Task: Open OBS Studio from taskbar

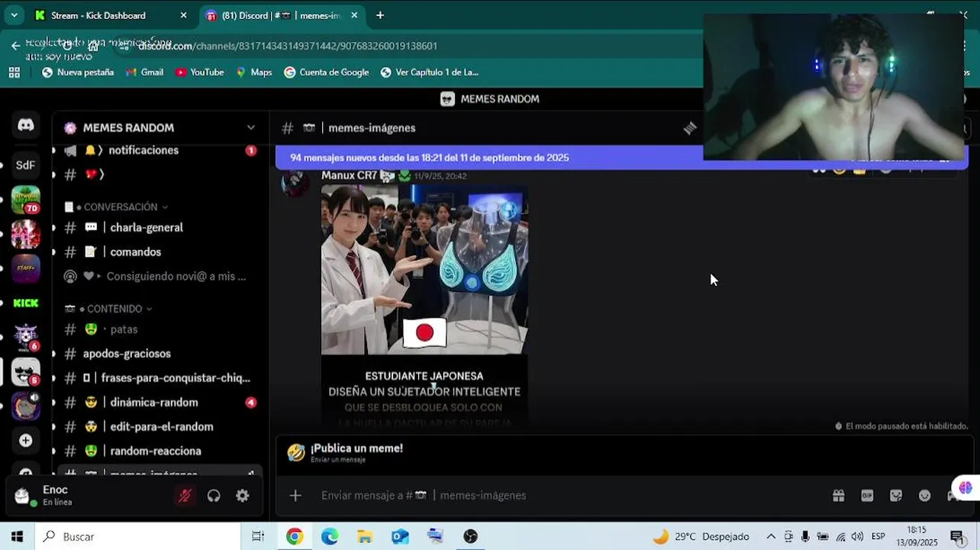Action: click(x=470, y=536)
